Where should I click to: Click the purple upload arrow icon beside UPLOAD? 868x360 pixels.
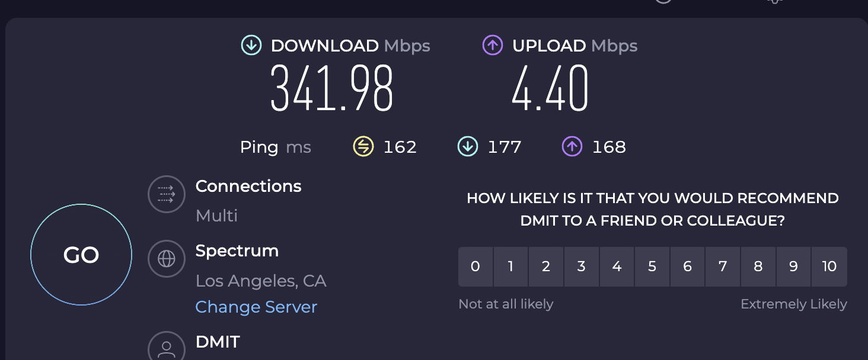point(493,46)
